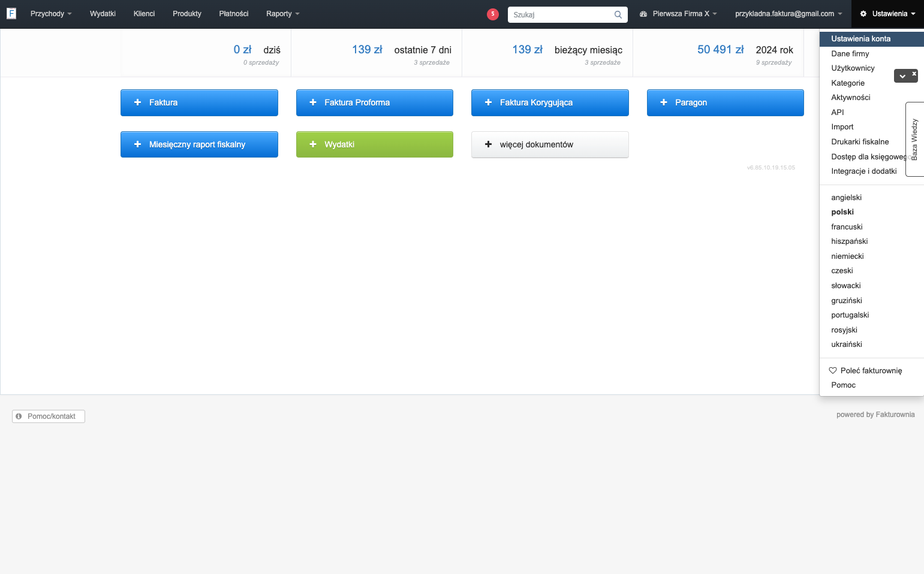924x574 pixels.
Task: Create a Faktura Korygująca
Action: click(550, 102)
